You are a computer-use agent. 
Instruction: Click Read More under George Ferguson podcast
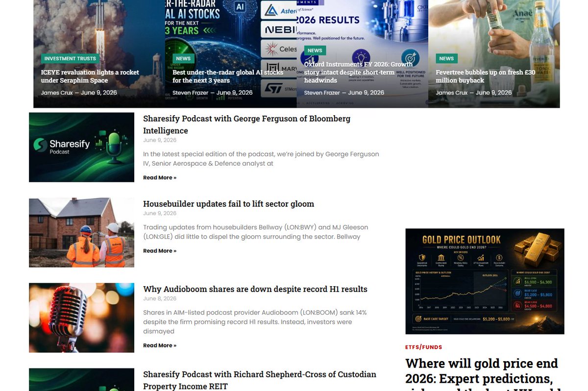pos(160,177)
